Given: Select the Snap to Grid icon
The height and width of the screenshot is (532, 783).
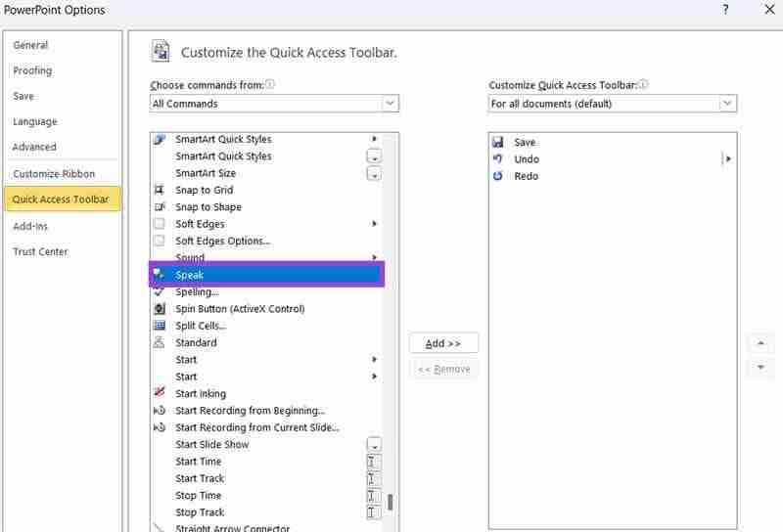Looking at the screenshot, I should pos(159,190).
